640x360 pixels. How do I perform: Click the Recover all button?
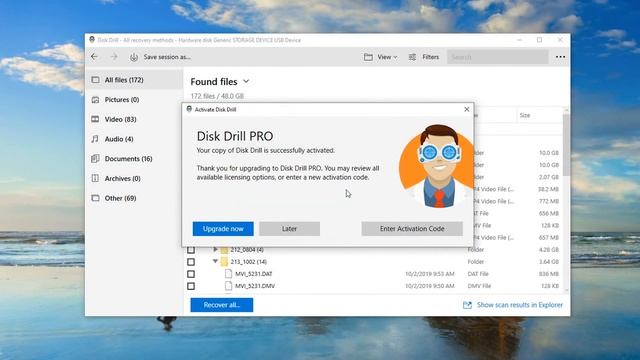click(x=222, y=305)
